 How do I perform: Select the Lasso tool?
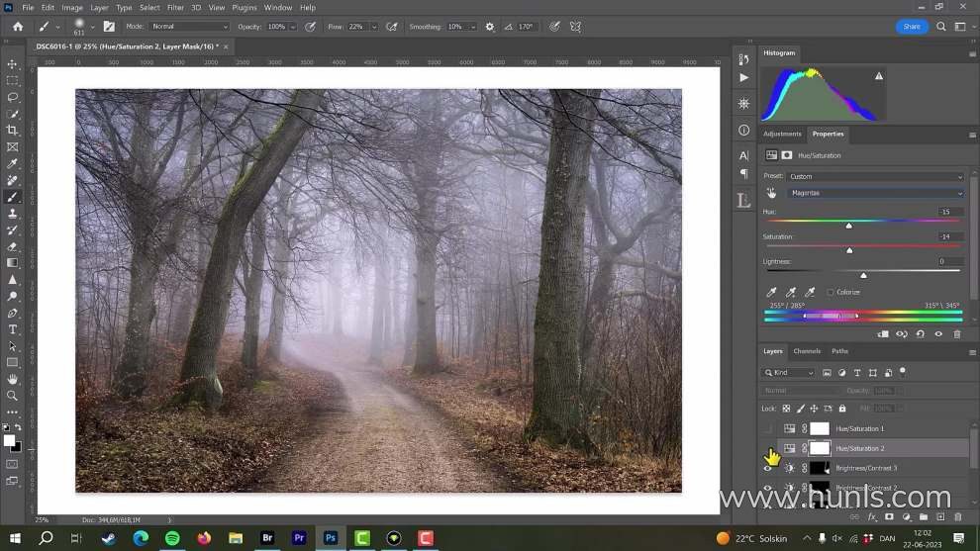coord(12,97)
